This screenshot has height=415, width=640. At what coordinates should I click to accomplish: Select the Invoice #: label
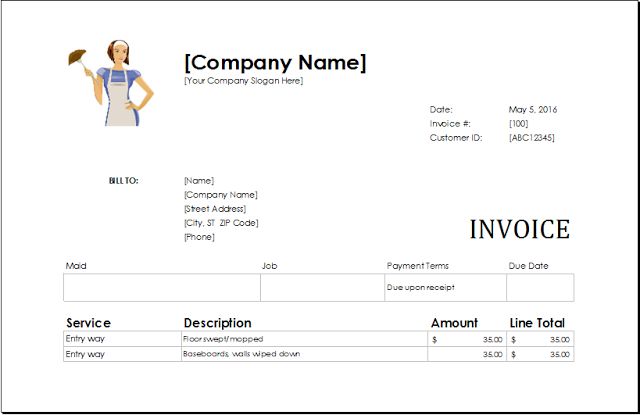pyautogui.click(x=450, y=124)
